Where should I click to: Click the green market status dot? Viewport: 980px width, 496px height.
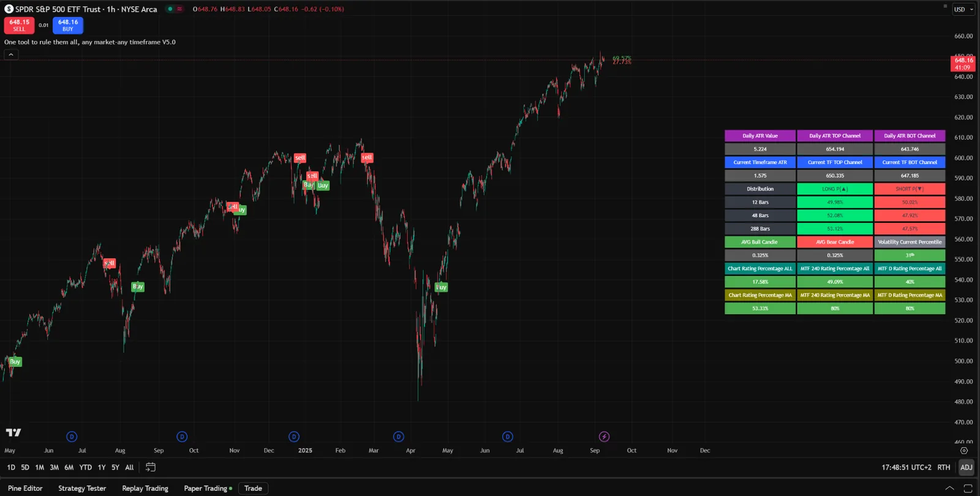coord(170,9)
